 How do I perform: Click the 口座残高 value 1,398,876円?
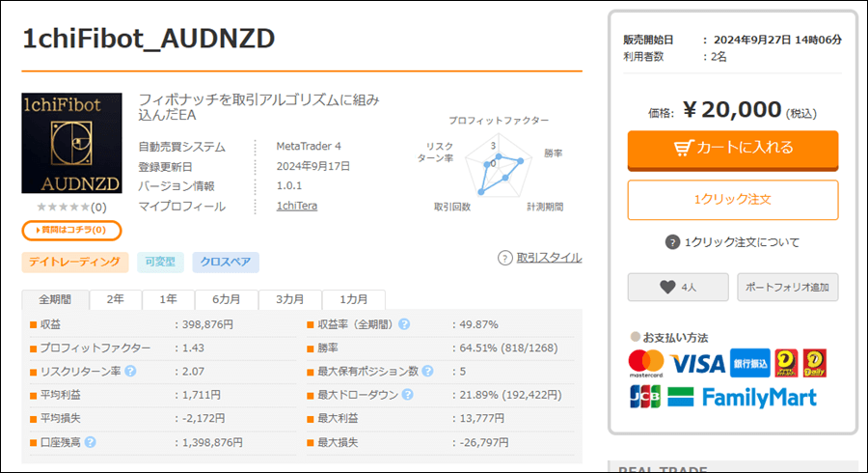coord(212,442)
